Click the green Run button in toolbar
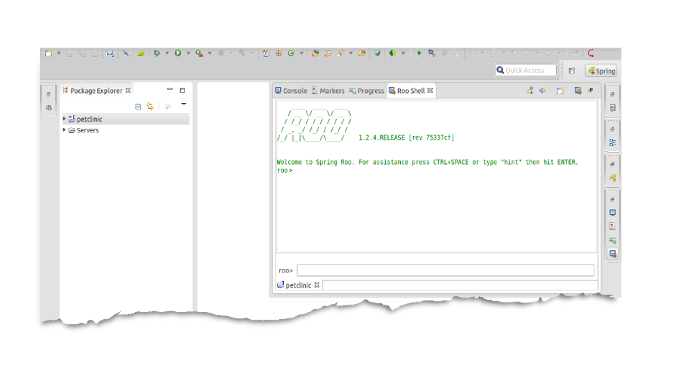The width and height of the screenshot is (675, 380). pyautogui.click(x=178, y=53)
